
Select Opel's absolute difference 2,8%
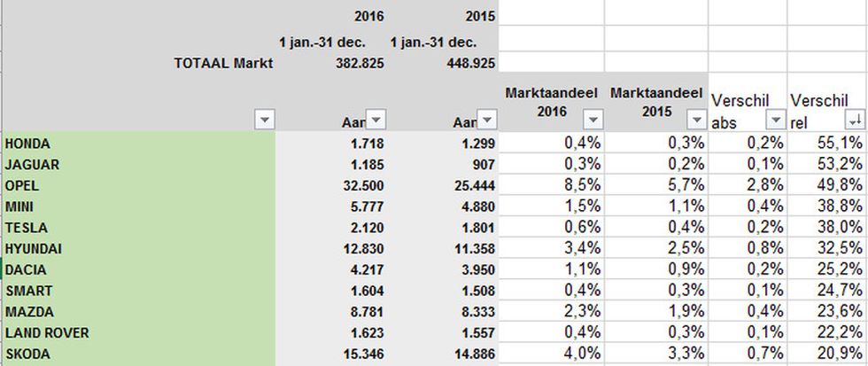(x=764, y=185)
